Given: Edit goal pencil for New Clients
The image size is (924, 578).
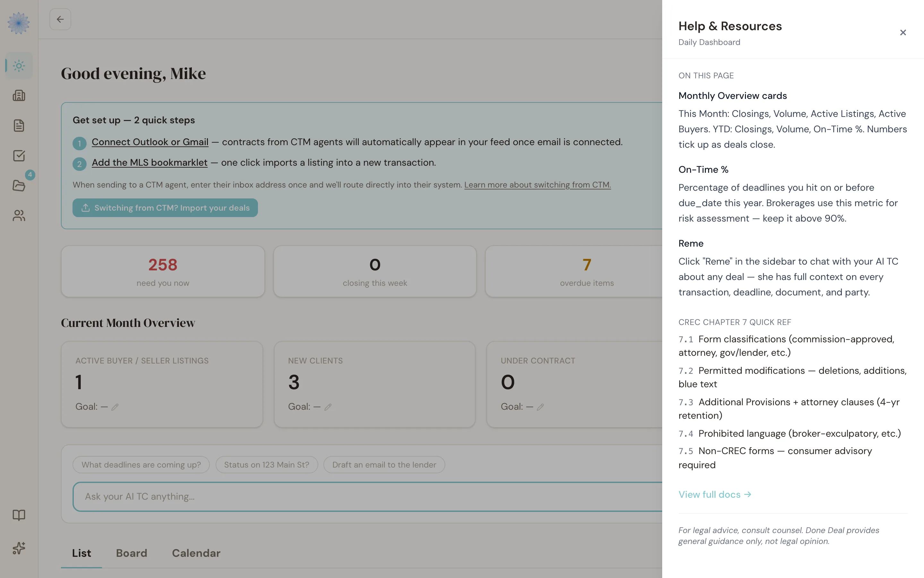Looking at the screenshot, I should click(x=328, y=407).
